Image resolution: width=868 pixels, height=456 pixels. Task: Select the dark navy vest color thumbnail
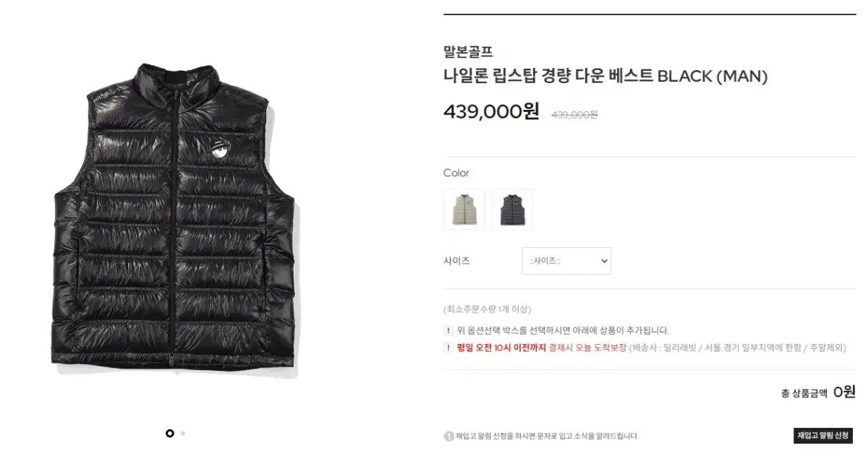[x=512, y=210]
